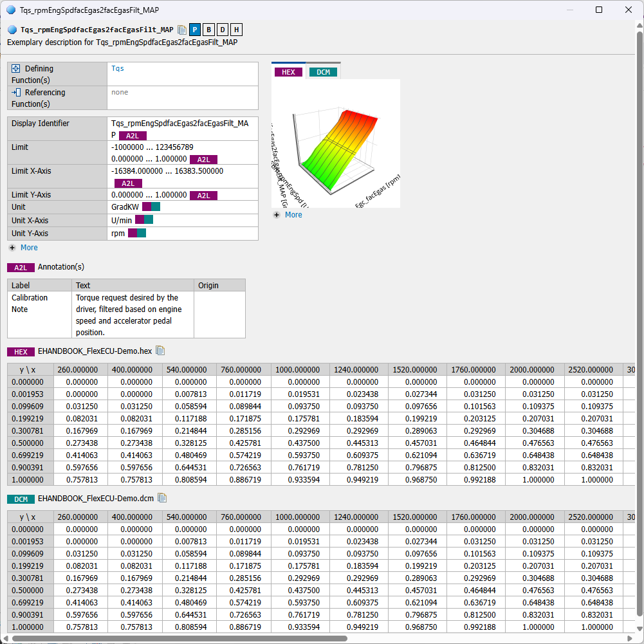
Task: Click the Display Identifier label cell
Action: click(57, 129)
